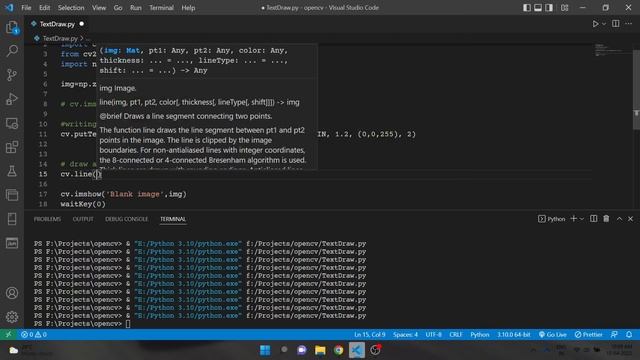Open notifications bell
Screen dimensions: 640x360
coord(629,335)
